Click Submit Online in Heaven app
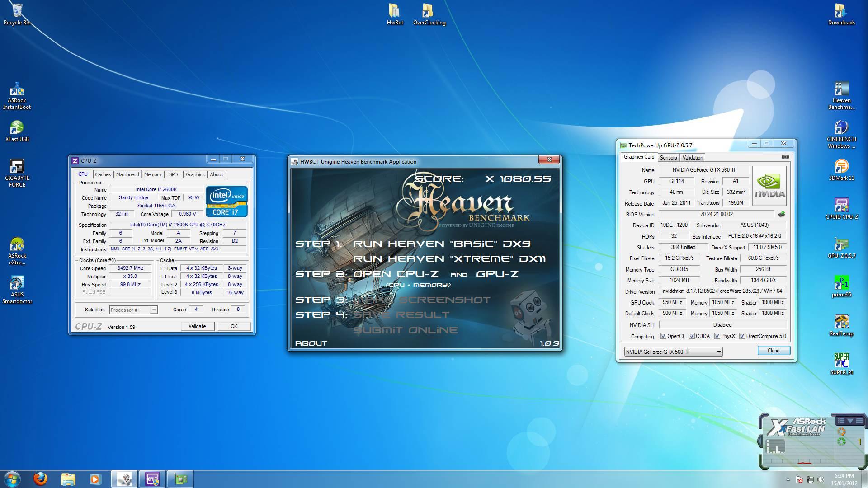Viewport: 868px width, 488px height. coord(405,330)
